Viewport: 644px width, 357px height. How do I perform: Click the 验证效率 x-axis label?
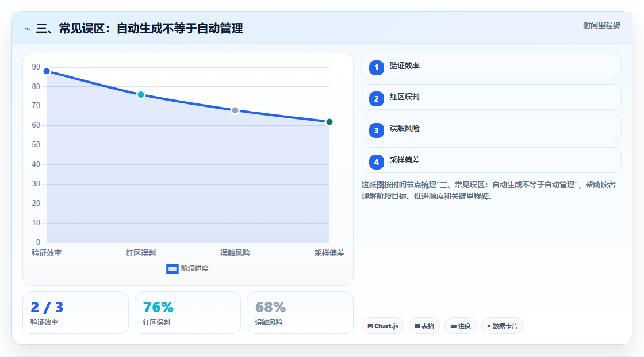click(47, 253)
